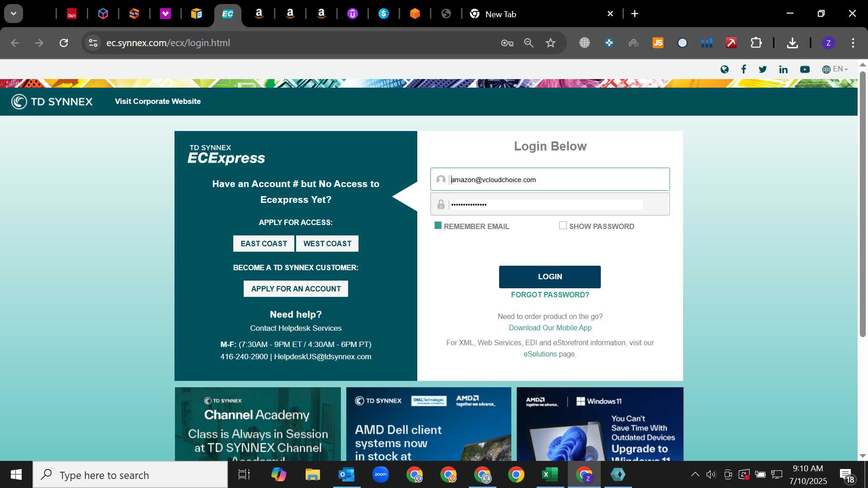Open the tab search dropdown arrow

point(14,14)
